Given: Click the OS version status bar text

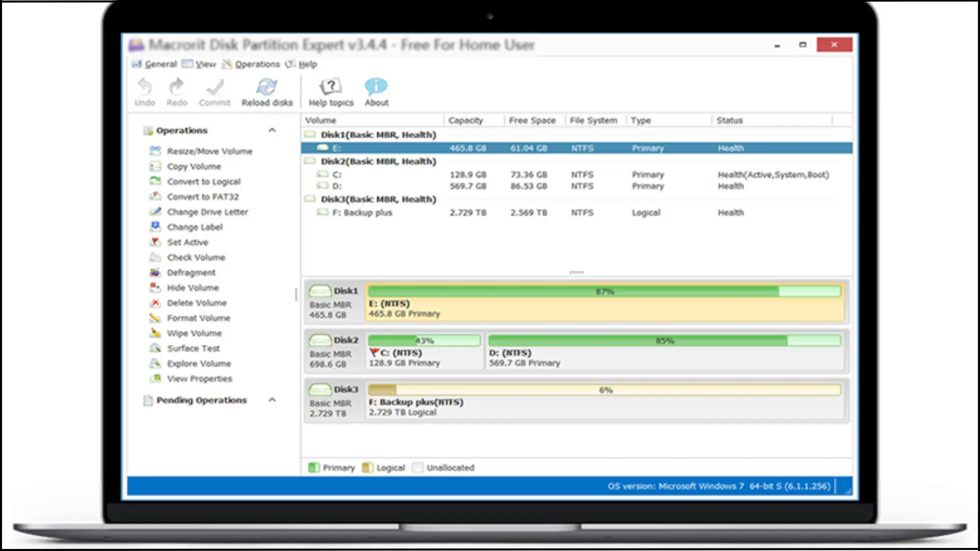Looking at the screenshot, I should tap(719, 486).
